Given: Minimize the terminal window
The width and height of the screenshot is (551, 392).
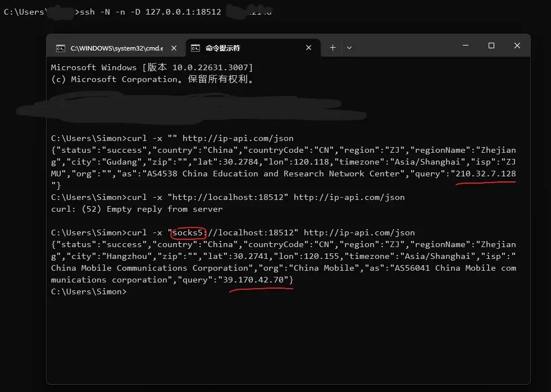Looking at the screenshot, I should click(x=465, y=46).
